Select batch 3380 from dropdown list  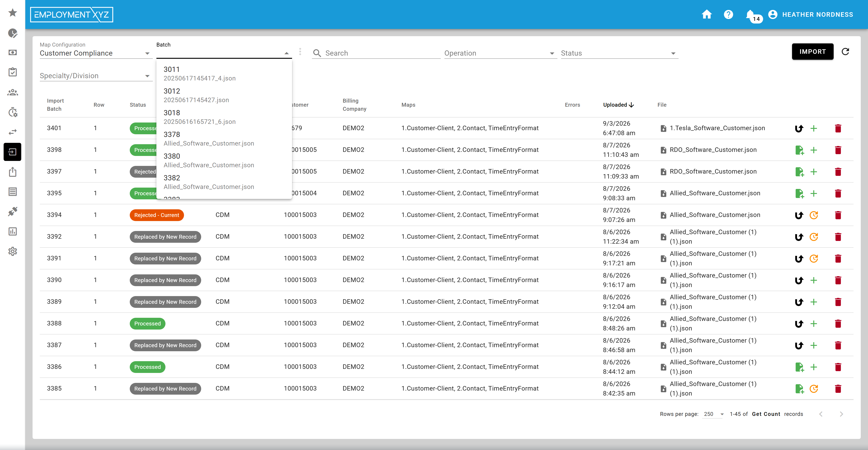point(224,160)
